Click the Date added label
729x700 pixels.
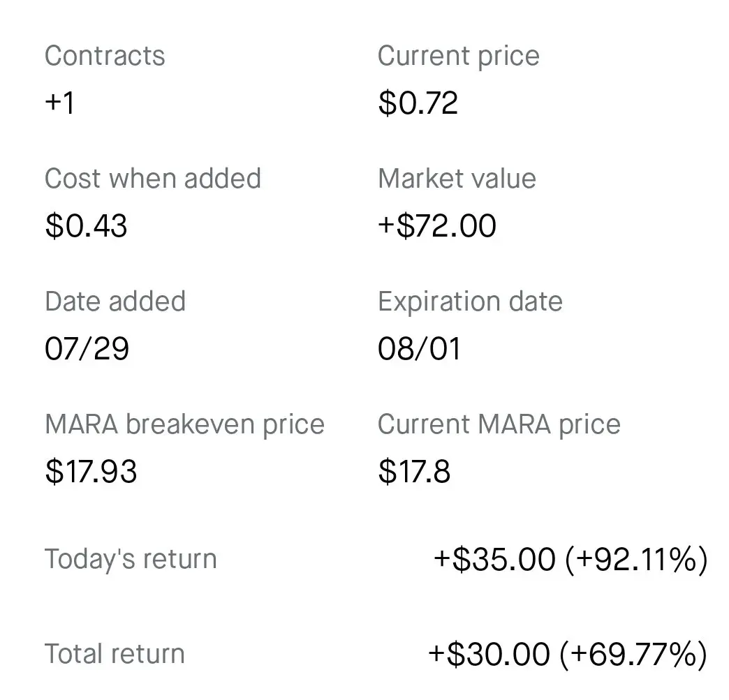(x=115, y=301)
